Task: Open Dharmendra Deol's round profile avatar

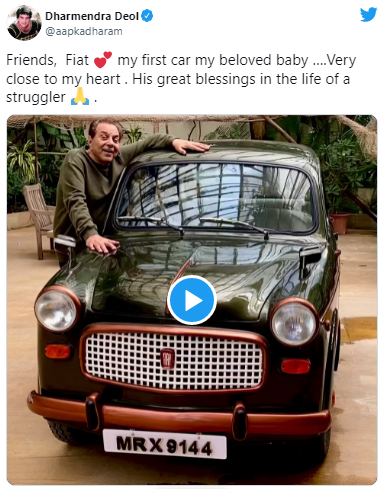Action: [24, 23]
